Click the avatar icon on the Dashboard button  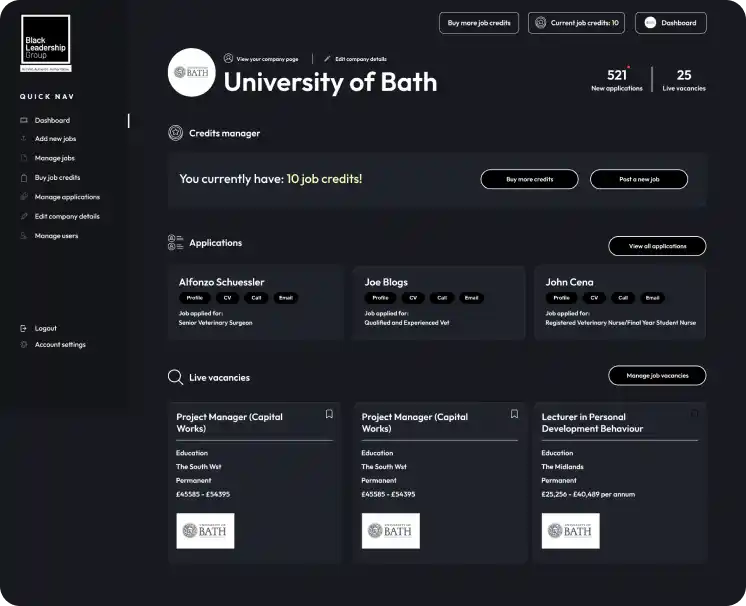point(650,23)
